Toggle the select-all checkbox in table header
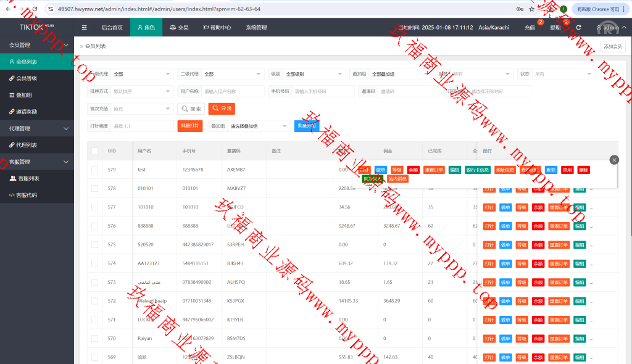Image resolution: width=632 pixels, height=364 pixels. [x=94, y=151]
